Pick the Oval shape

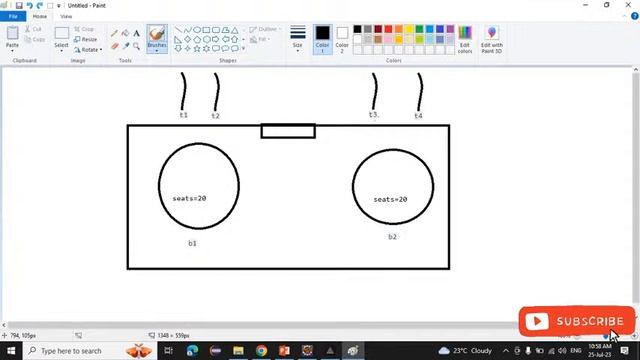[197, 30]
